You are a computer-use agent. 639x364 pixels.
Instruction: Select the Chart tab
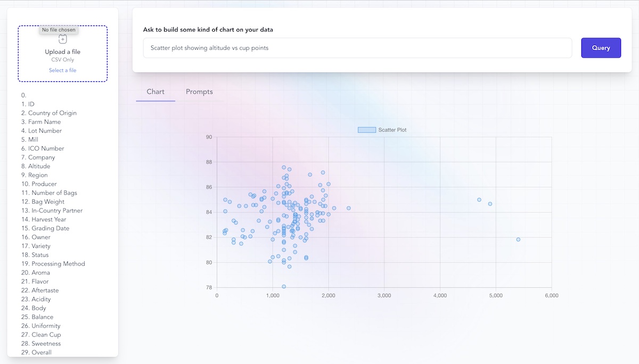tap(155, 92)
